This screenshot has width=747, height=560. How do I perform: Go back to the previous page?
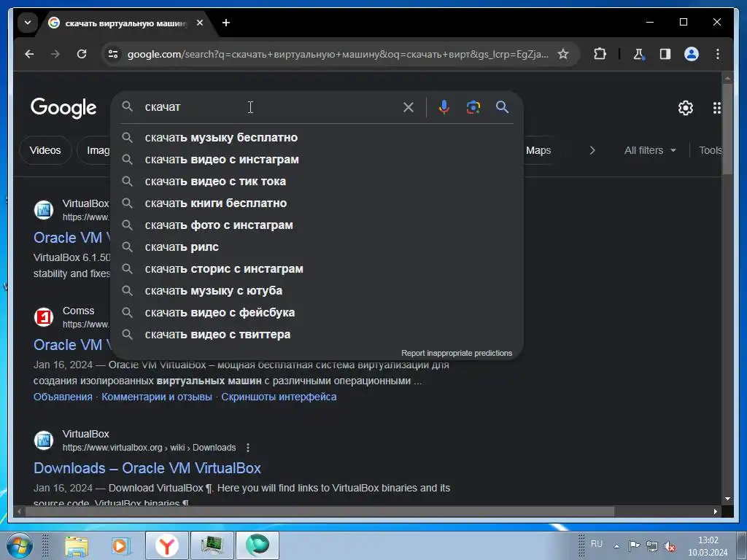click(x=29, y=54)
